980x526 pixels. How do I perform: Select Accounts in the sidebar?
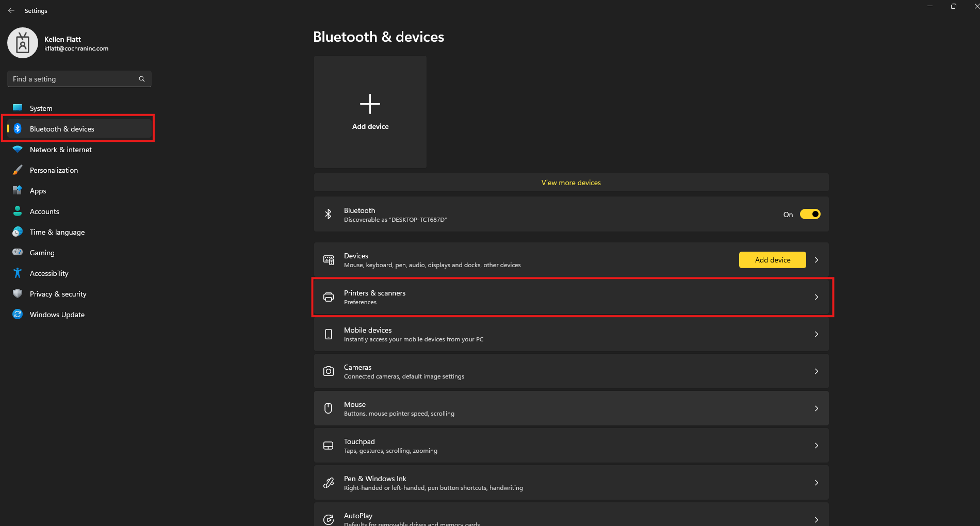79,211
